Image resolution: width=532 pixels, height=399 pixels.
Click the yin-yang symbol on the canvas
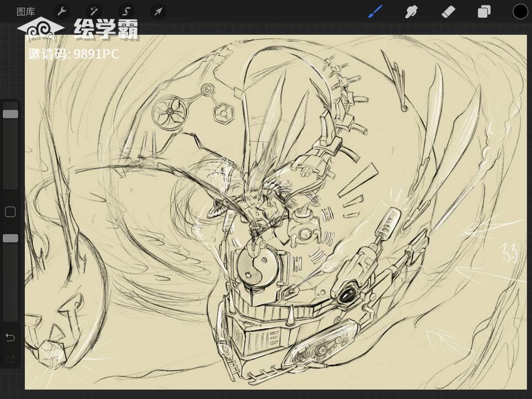[257, 267]
